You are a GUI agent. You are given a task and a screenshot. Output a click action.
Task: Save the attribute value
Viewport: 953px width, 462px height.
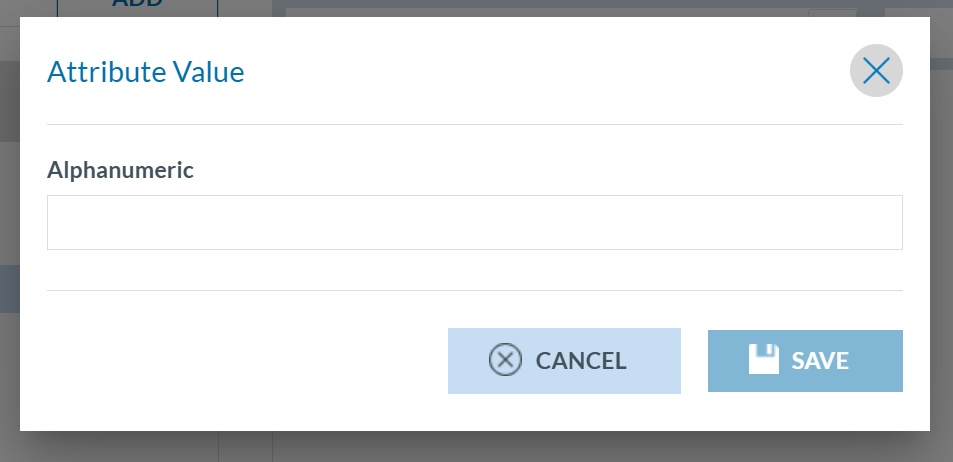tap(805, 361)
